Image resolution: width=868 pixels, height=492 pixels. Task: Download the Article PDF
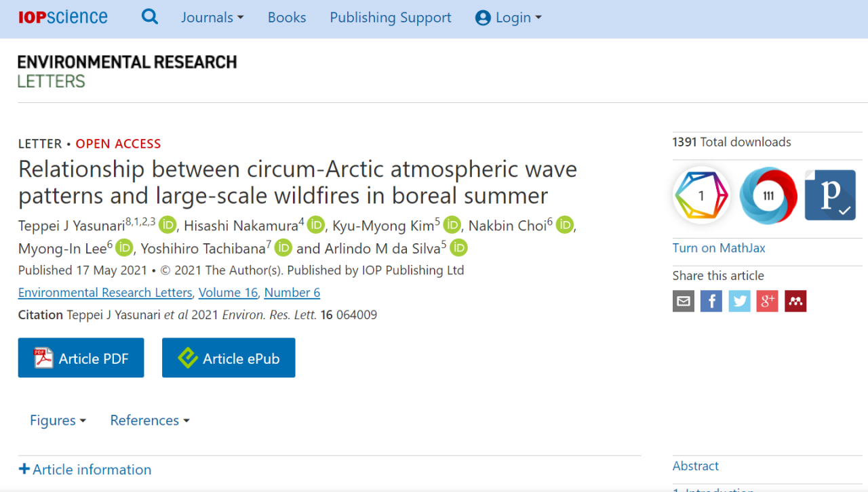[81, 358]
